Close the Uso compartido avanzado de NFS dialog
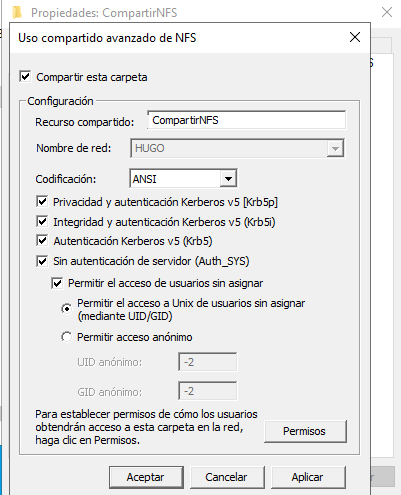The width and height of the screenshot is (401, 495). pos(355,37)
